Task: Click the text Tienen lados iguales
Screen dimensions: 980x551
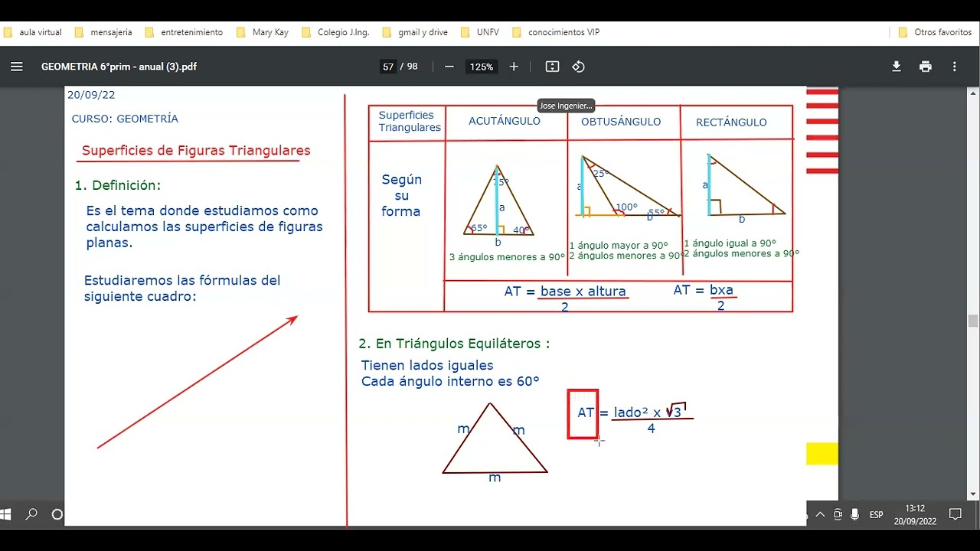Action: [427, 365]
